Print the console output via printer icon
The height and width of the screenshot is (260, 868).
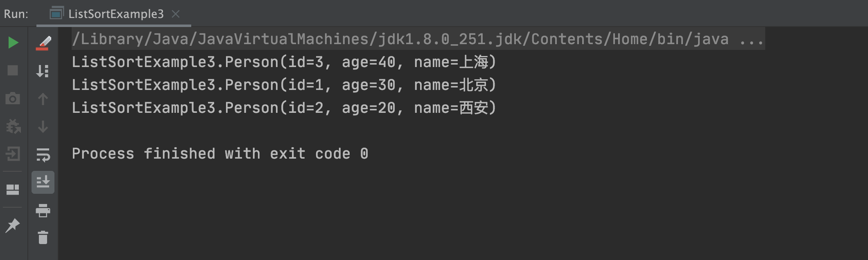[43, 211]
